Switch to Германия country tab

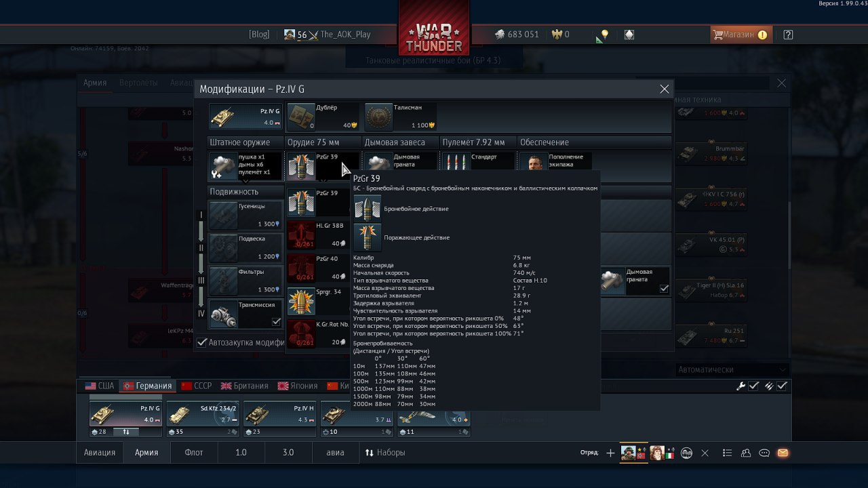[146, 386]
